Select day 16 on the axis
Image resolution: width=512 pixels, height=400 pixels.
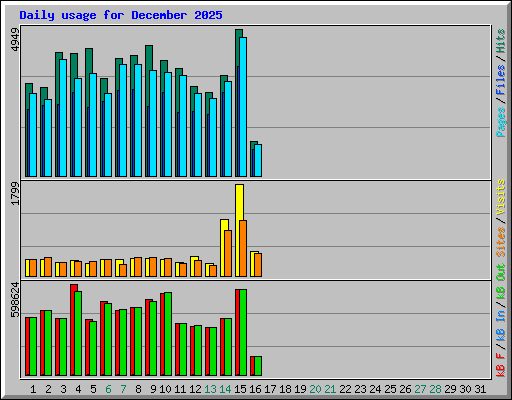[x=255, y=389]
